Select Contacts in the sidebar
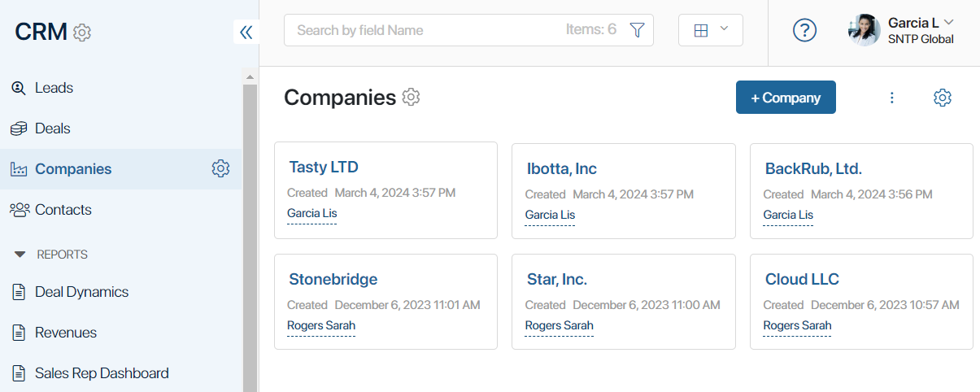 (63, 210)
